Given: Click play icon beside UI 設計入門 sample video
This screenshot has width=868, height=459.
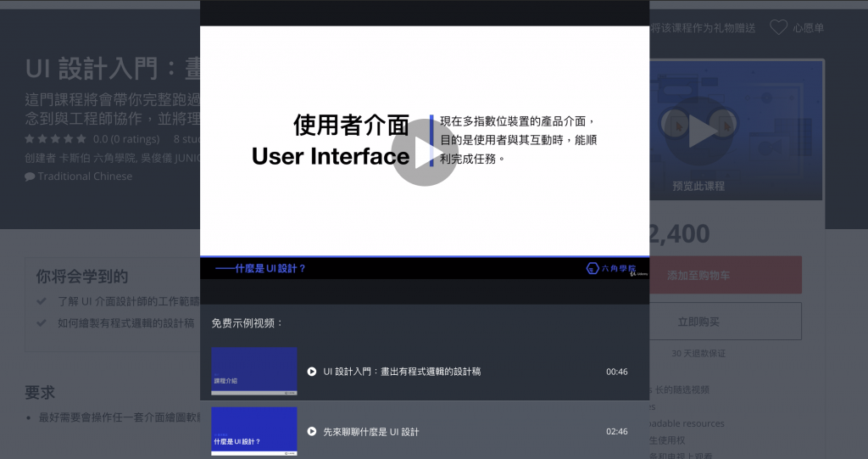Looking at the screenshot, I should [x=312, y=372].
